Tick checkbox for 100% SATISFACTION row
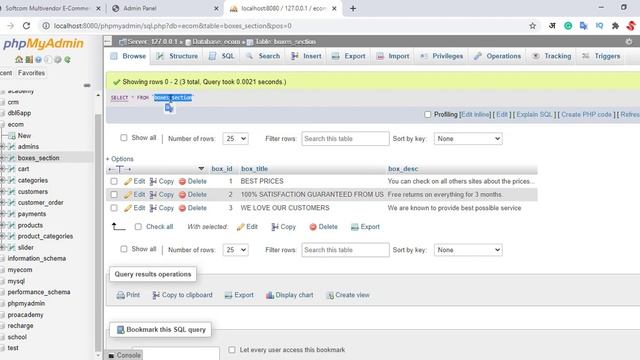Viewport: 640px width, 360px height. pos(114,195)
